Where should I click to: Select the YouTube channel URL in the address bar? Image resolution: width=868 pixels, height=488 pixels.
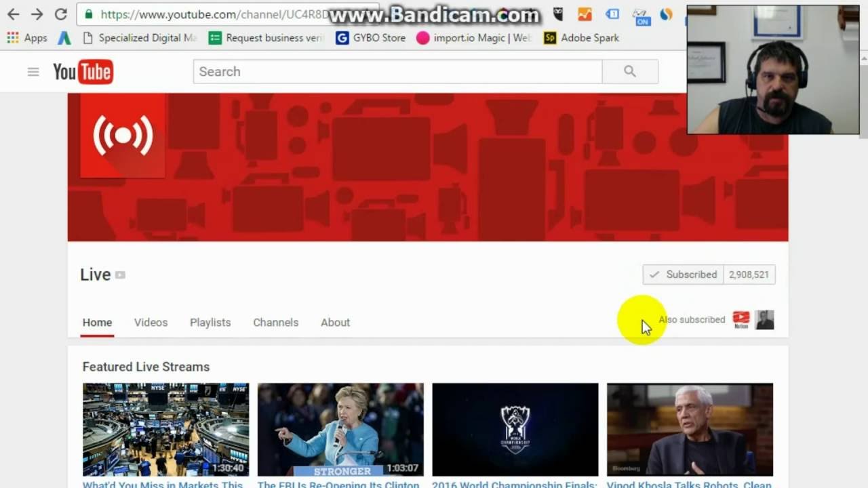(214, 14)
